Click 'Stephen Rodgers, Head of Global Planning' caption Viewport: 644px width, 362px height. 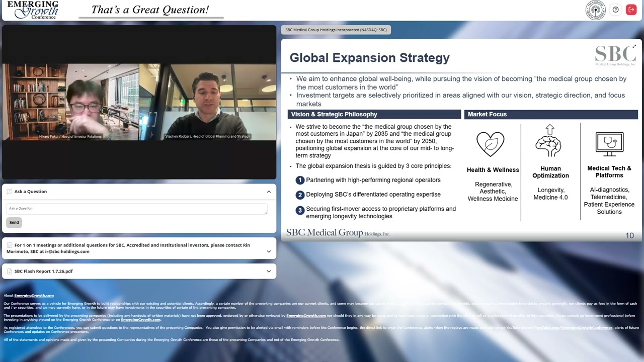[207, 137]
